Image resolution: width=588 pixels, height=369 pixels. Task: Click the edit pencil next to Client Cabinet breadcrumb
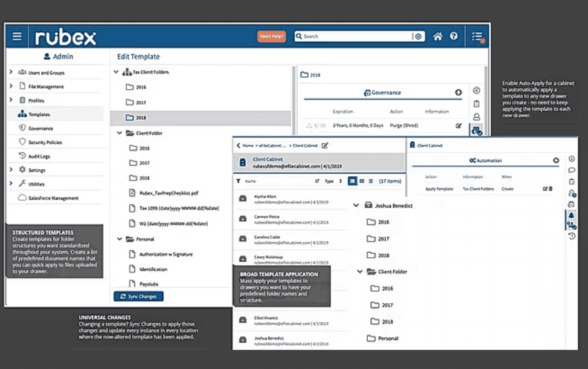pyautogui.click(x=325, y=146)
